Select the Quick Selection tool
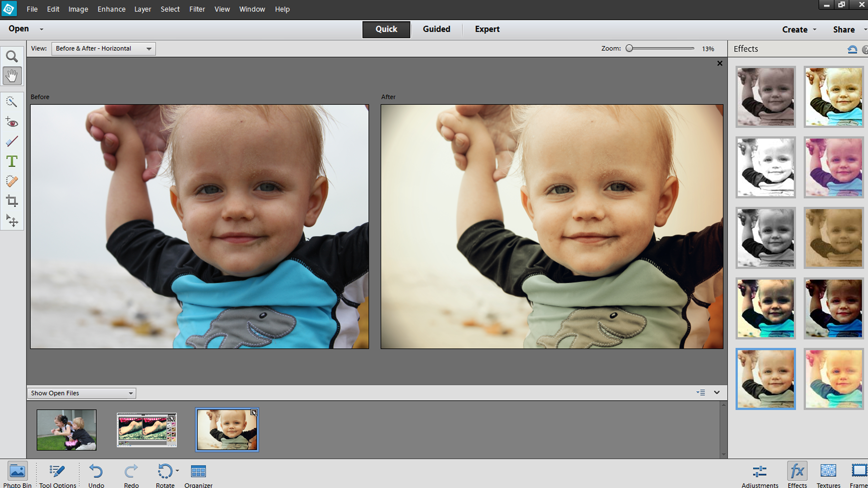This screenshot has height=488, width=868. [12, 102]
